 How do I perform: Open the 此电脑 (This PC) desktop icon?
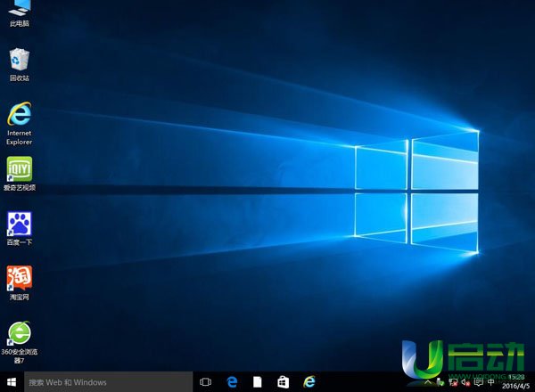click(x=19, y=9)
